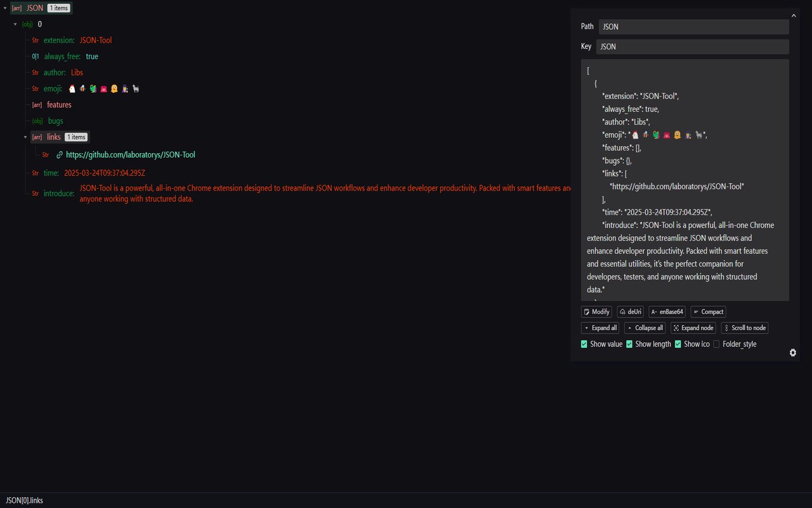Collapse the root JSON array node

(x=5, y=8)
